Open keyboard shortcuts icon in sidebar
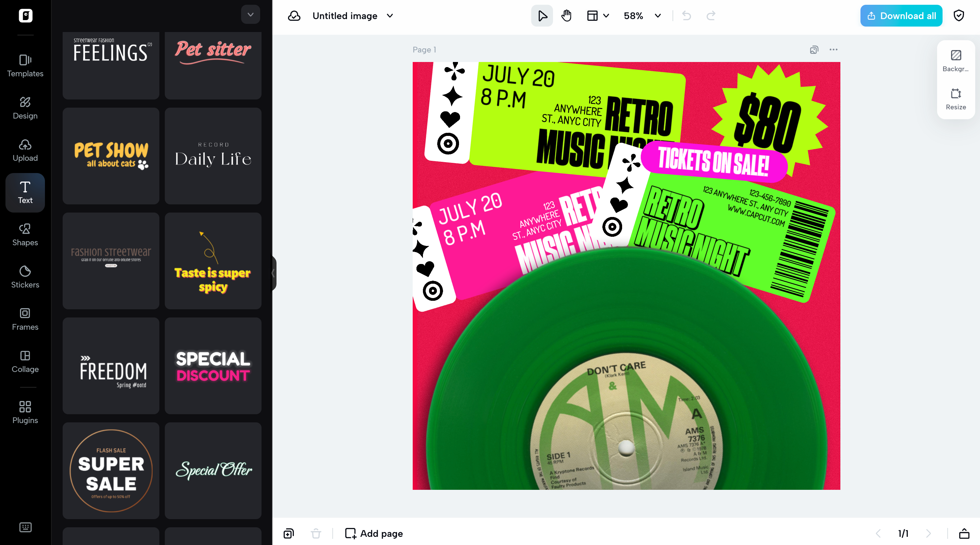The image size is (980, 545). 25,527
